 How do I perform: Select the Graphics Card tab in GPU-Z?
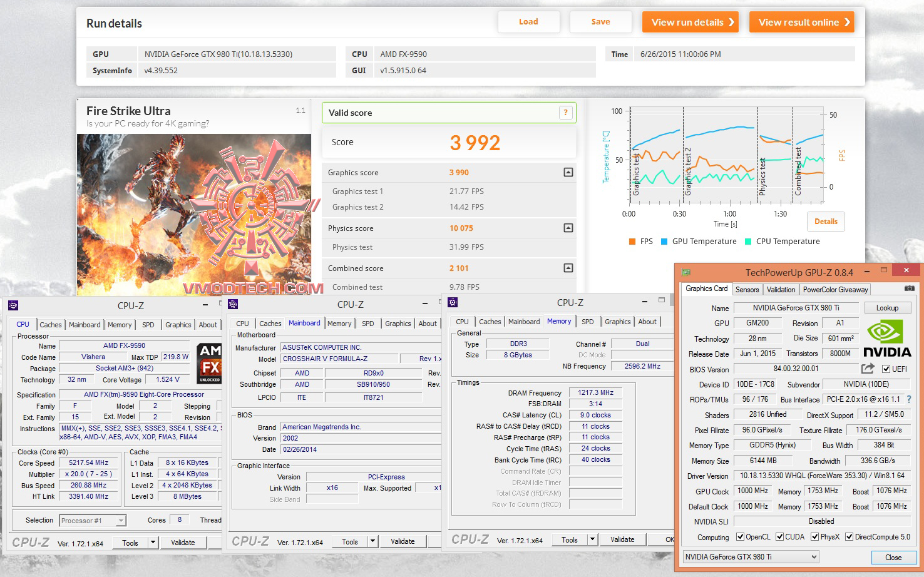706,288
